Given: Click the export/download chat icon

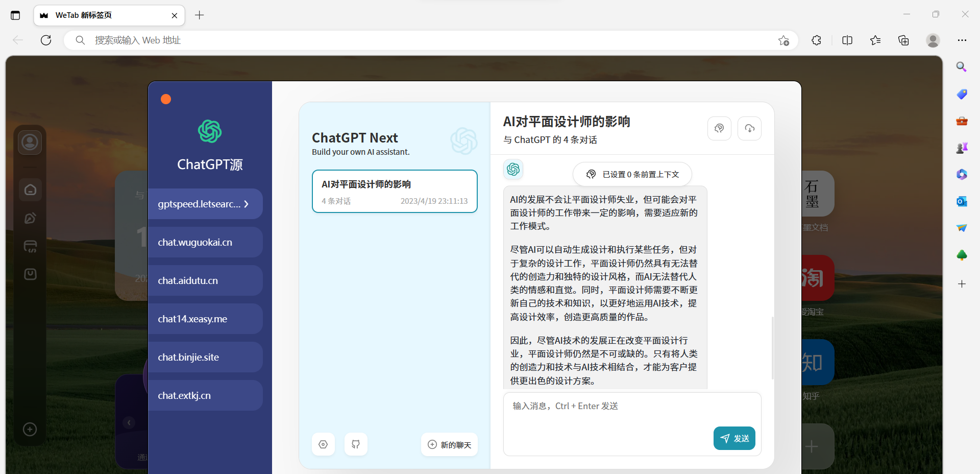Looking at the screenshot, I should 750,128.
